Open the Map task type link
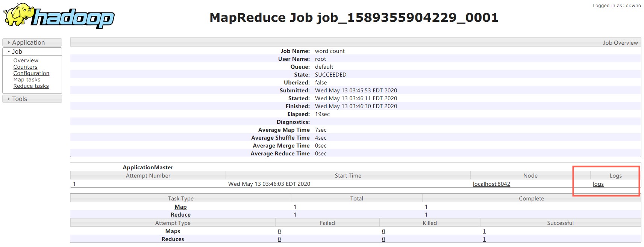Image resolution: width=644 pixels, height=247 pixels. 180,207
